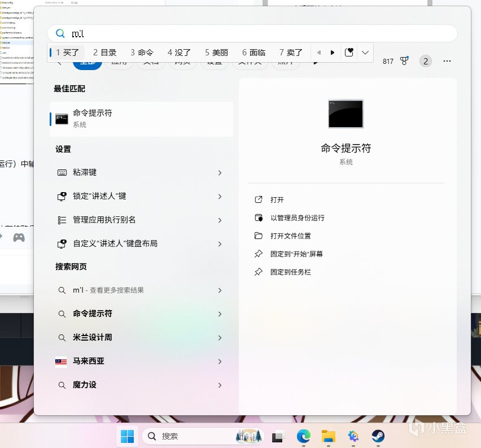Expand arrow for 米兰设计周
The image size is (481, 448).
tap(220, 338)
